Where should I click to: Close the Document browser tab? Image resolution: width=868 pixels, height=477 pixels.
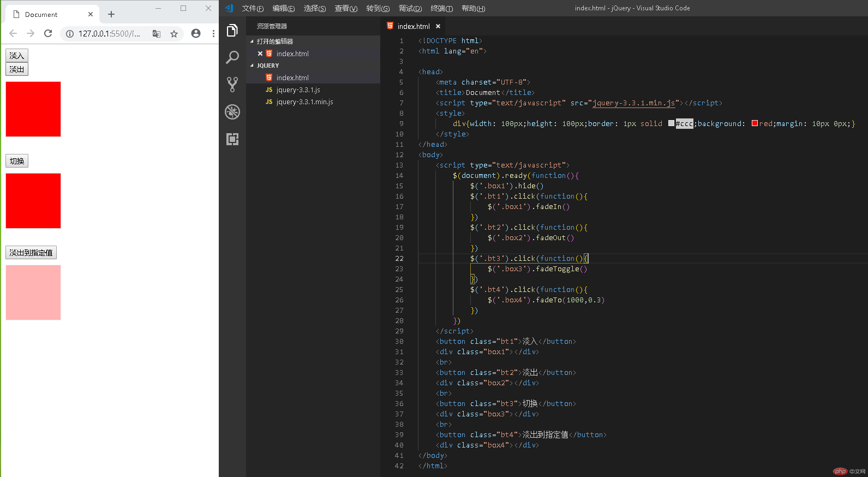(91, 14)
